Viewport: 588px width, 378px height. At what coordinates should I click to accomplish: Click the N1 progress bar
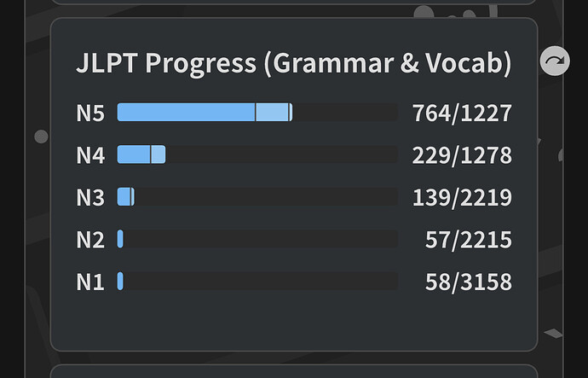point(257,281)
